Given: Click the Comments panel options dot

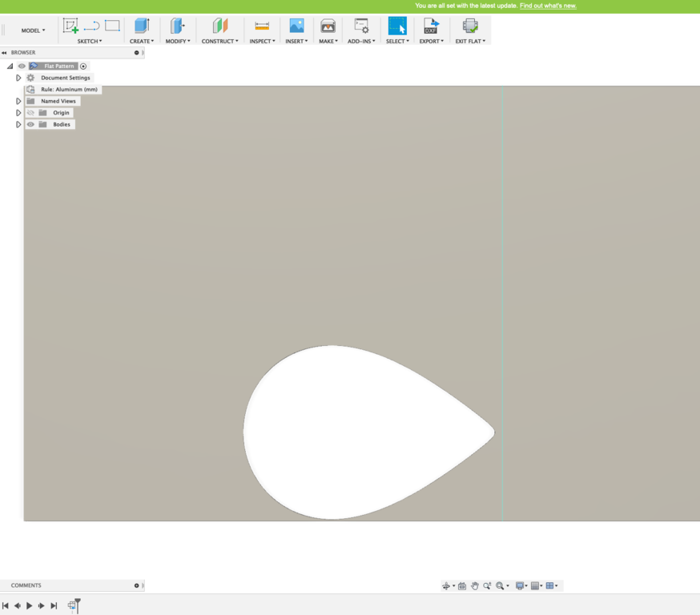Looking at the screenshot, I should pos(137,585).
